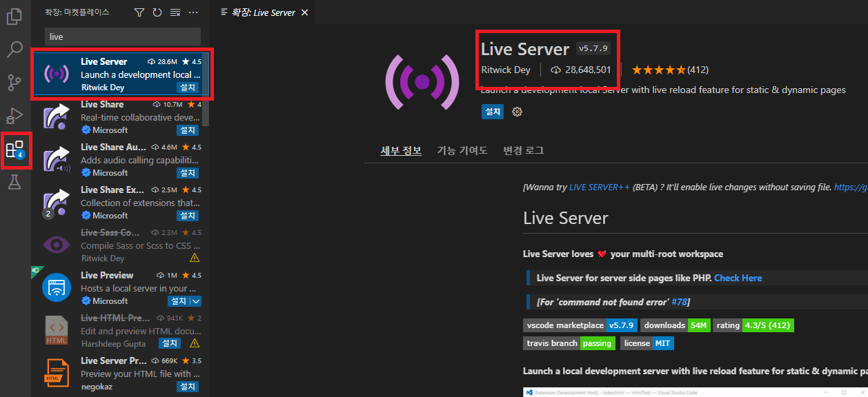Click the gear icon beside install button
Image resolution: width=868 pixels, height=397 pixels.
click(x=517, y=112)
